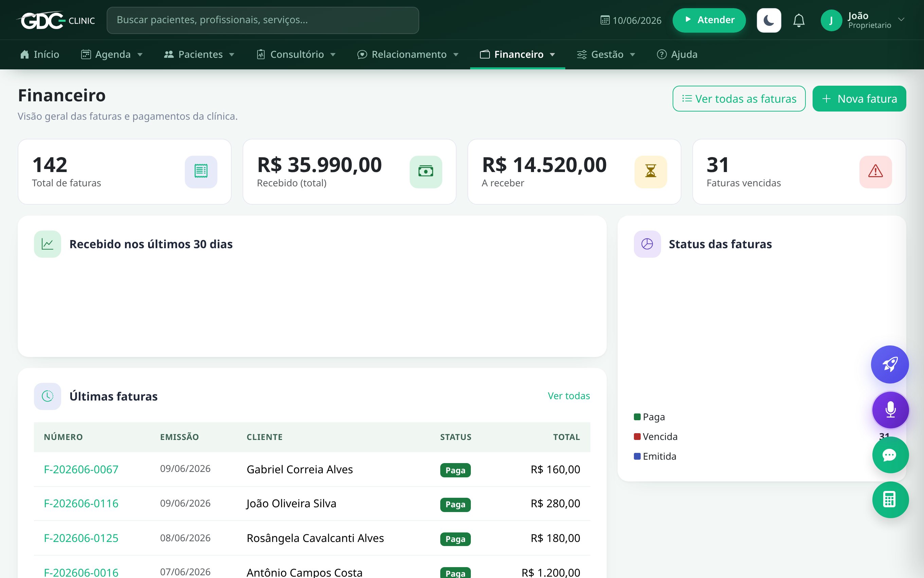Click the João user avatar
Image resolution: width=924 pixels, height=578 pixels.
click(831, 20)
